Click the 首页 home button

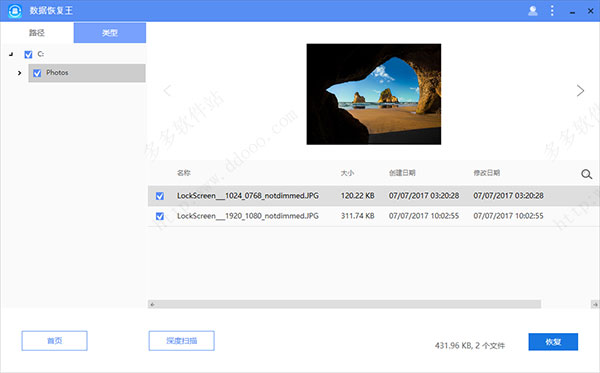coord(54,340)
